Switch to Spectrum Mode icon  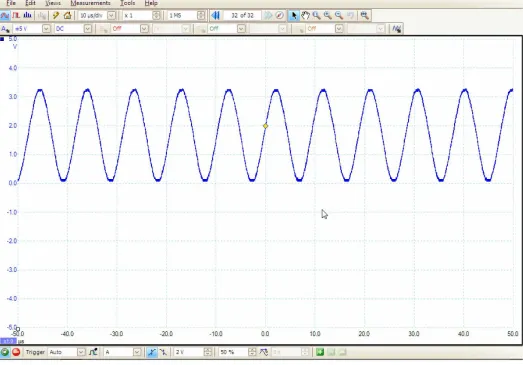27,15
